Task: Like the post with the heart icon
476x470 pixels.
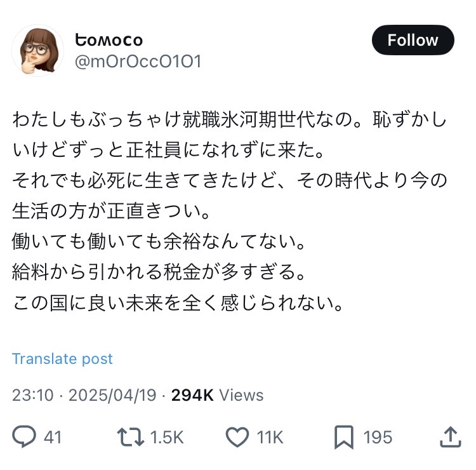Action: 237,437
